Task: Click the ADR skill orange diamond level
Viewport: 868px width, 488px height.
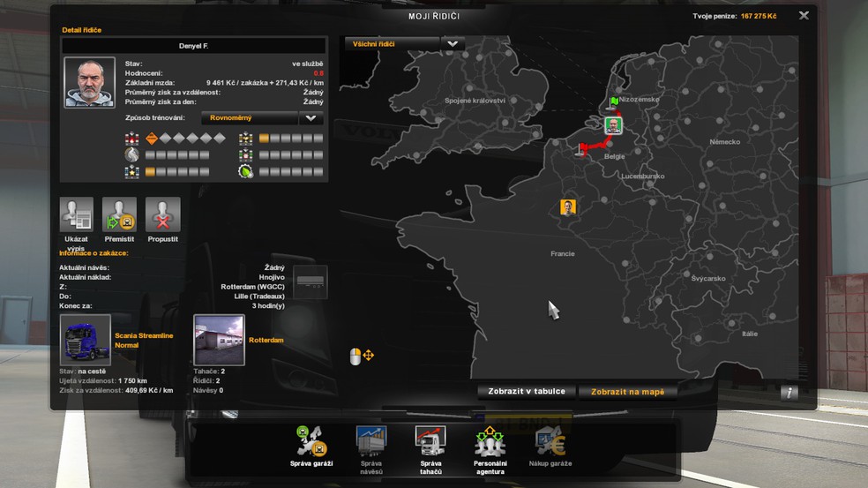Action: point(152,139)
